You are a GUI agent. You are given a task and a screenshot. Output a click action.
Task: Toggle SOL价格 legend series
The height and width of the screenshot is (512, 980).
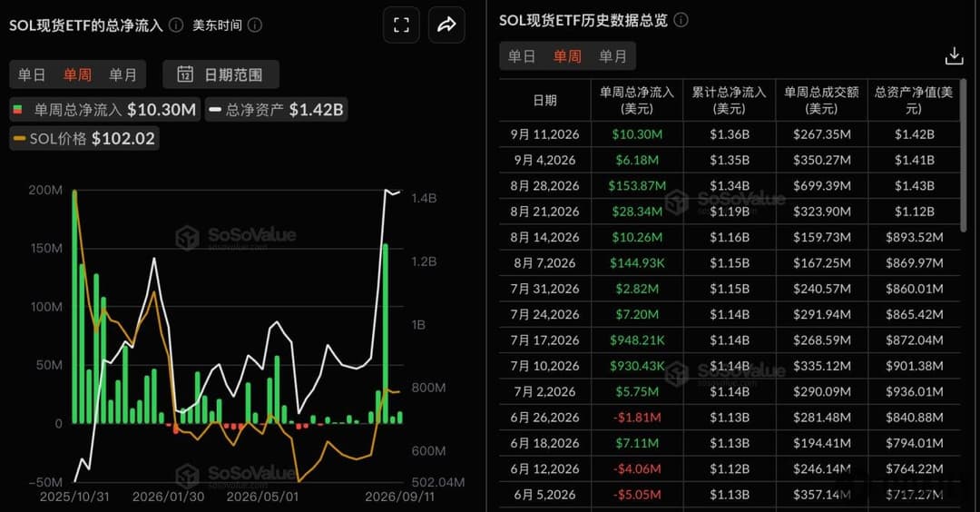(84, 138)
